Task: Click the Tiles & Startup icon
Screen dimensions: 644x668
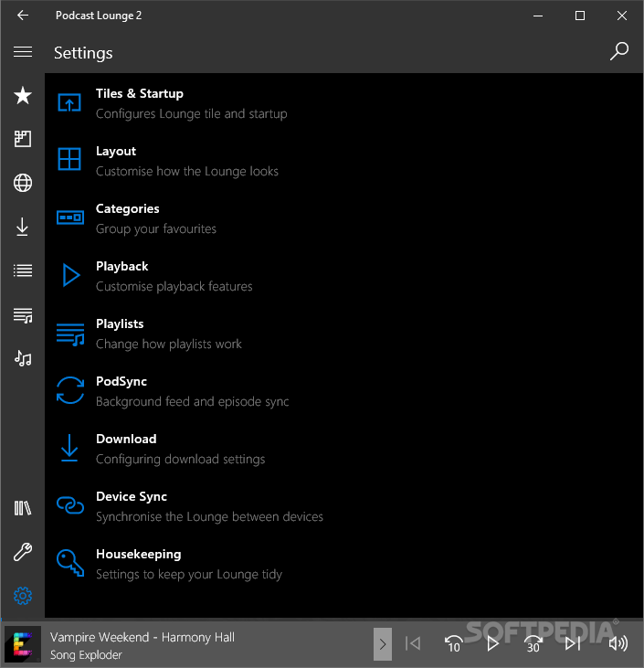Action: (69, 102)
